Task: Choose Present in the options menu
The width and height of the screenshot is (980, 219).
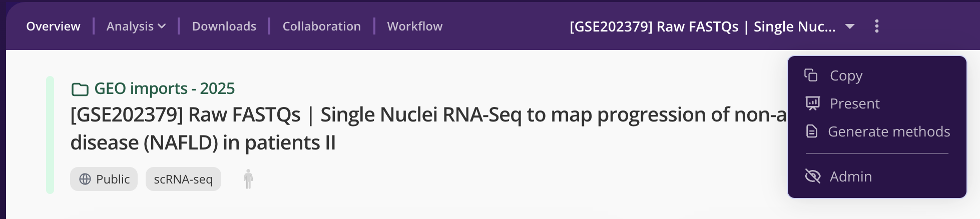Action: tap(854, 103)
